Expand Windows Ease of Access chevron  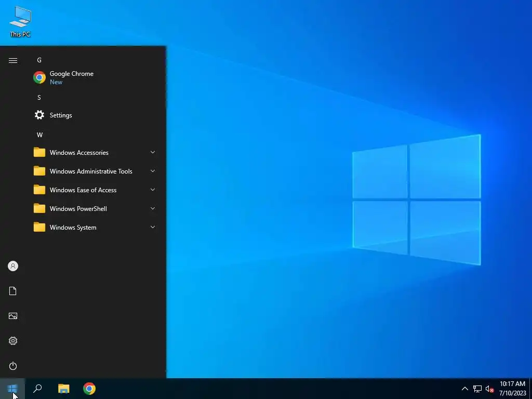point(153,190)
